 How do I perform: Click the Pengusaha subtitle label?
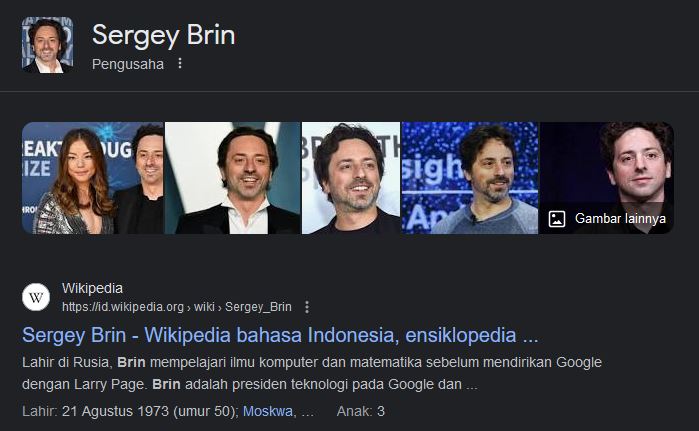pos(127,65)
